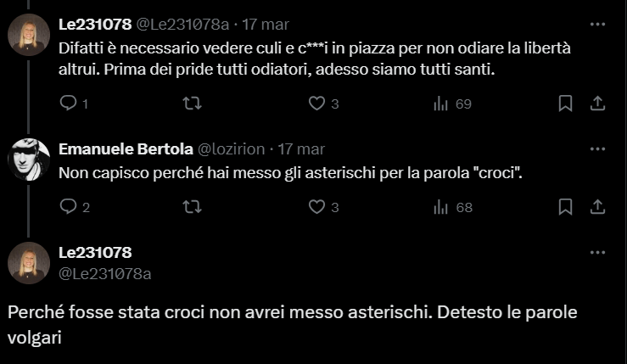The image size is (627, 364).
Task: Click Emanuele Bertola's profile picture
Action: click(29, 158)
